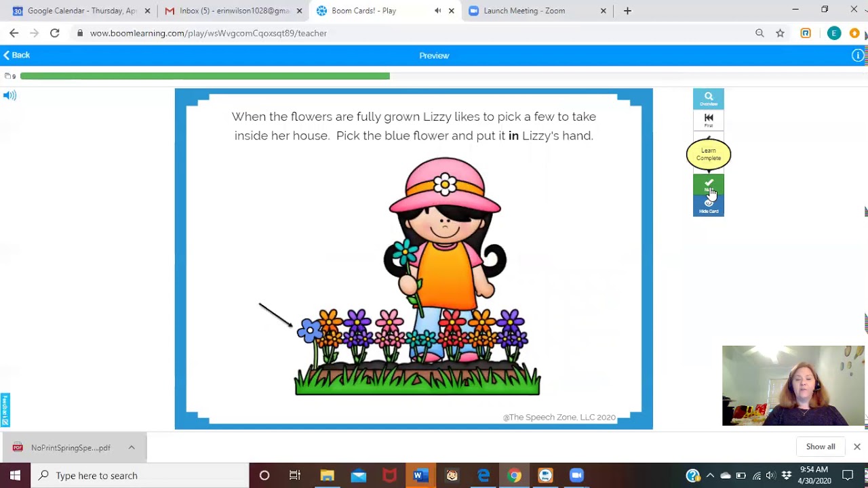Image resolution: width=868 pixels, height=488 pixels.
Task: Open the Windows notification center
Action: point(848,476)
